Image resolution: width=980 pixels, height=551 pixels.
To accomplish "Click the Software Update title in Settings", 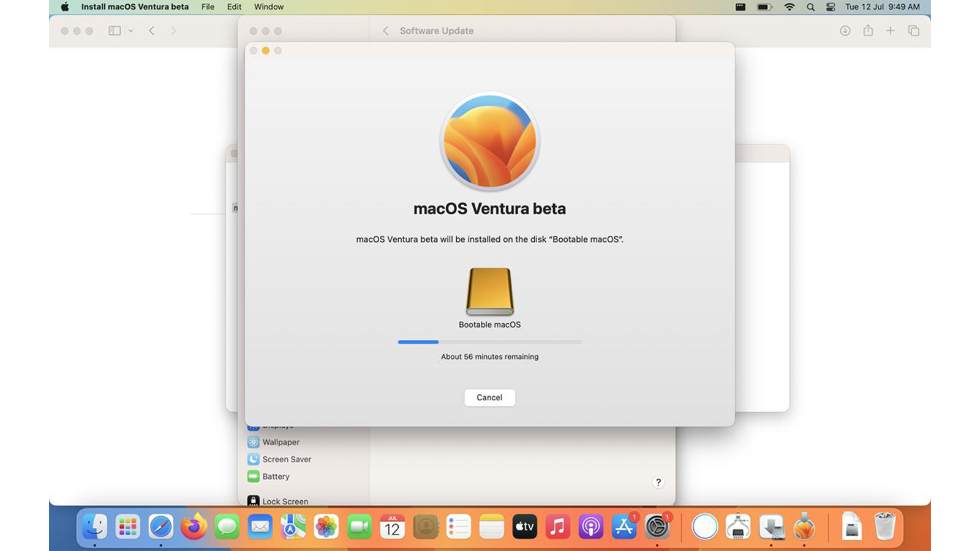I will pos(437,31).
